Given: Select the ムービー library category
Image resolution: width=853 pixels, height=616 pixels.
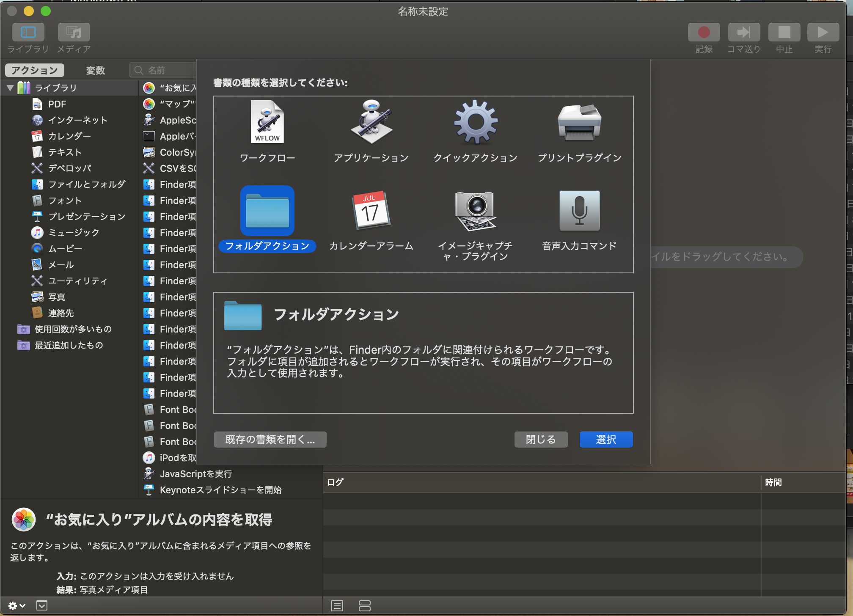Looking at the screenshot, I should tap(69, 249).
